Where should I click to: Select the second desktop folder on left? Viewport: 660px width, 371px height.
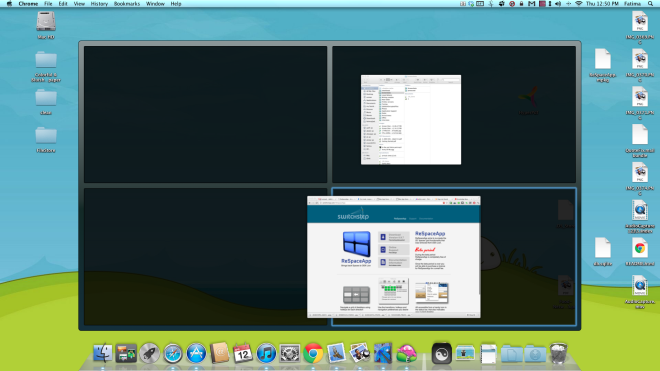point(46,98)
